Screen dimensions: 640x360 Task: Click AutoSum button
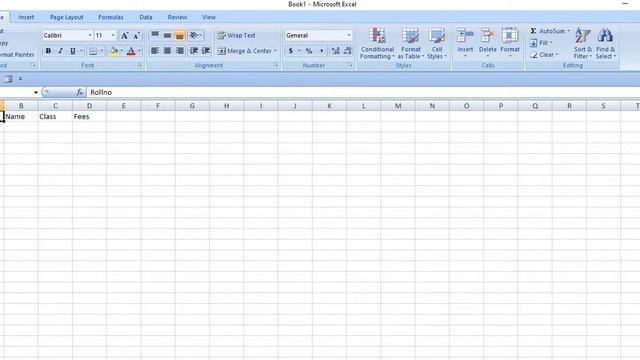547,31
